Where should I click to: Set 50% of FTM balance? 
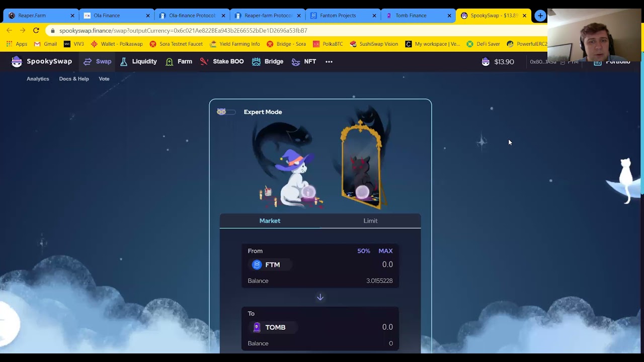pos(364,251)
